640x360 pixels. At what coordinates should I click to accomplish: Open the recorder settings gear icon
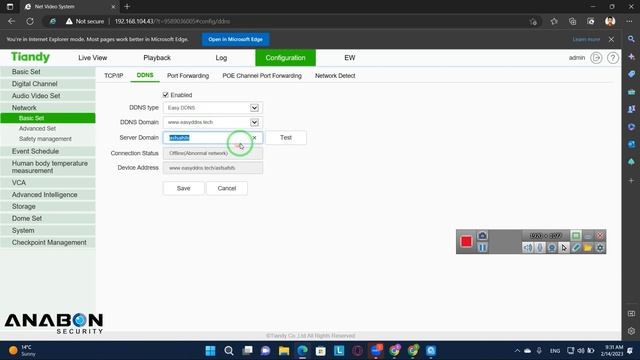(600, 248)
